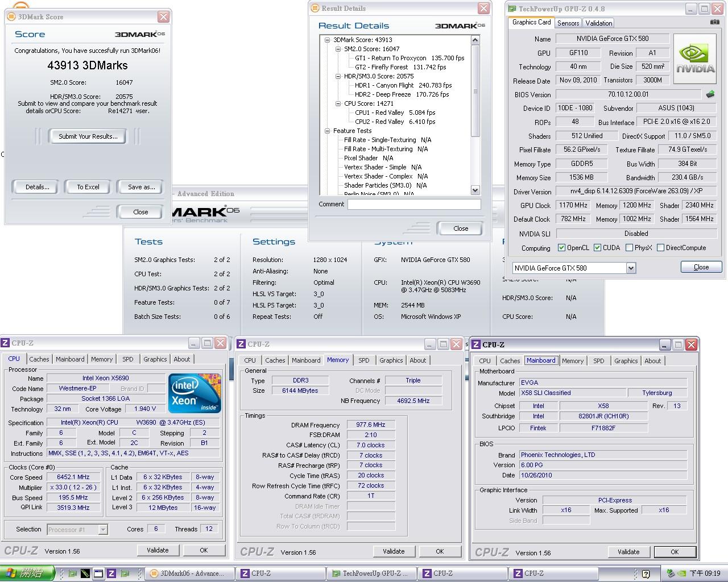Collapse the HDR/SM3.0 Score: 20575 node
The height and width of the screenshot is (582, 728).
338,76
